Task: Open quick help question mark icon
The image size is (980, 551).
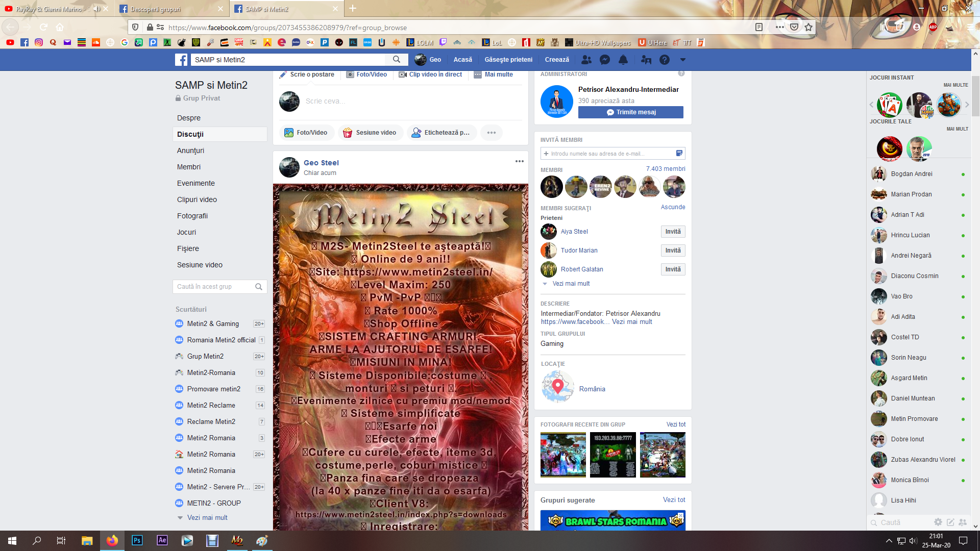Action: tap(664, 60)
